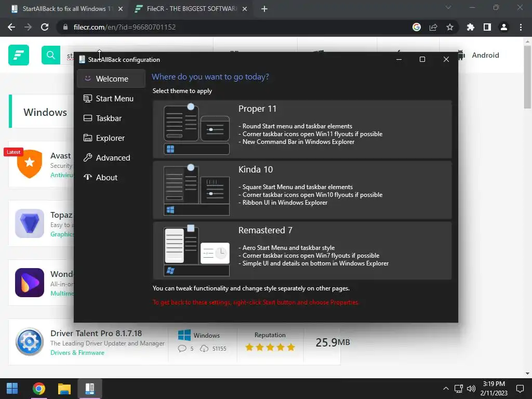Open the Chrome profile menu
The width and height of the screenshot is (532, 399).
point(504,27)
